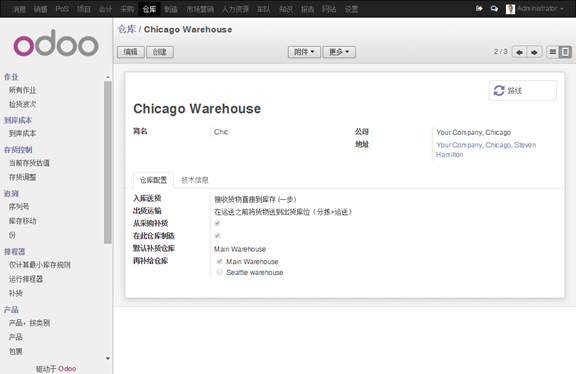This screenshot has height=374, width=576.
Task: Click the 仓库 breadcrumb link
Action: click(x=127, y=29)
